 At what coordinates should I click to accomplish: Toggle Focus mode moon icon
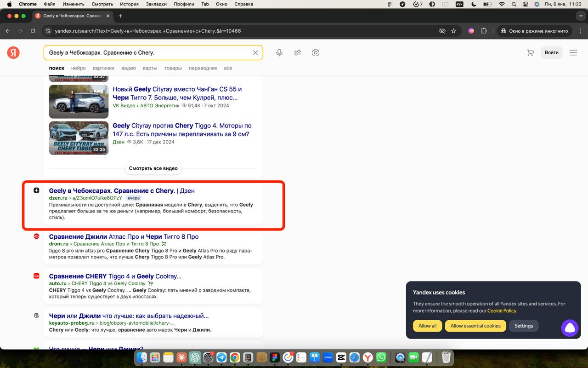click(474, 4)
